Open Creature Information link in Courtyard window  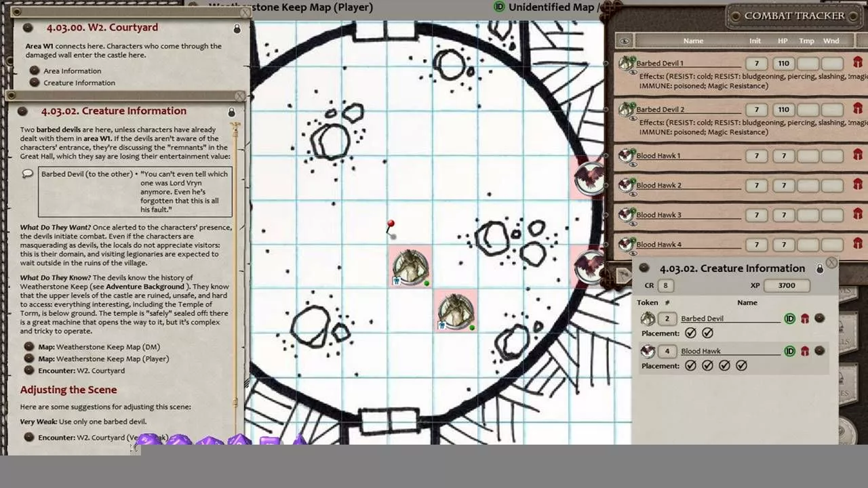click(35, 83)
